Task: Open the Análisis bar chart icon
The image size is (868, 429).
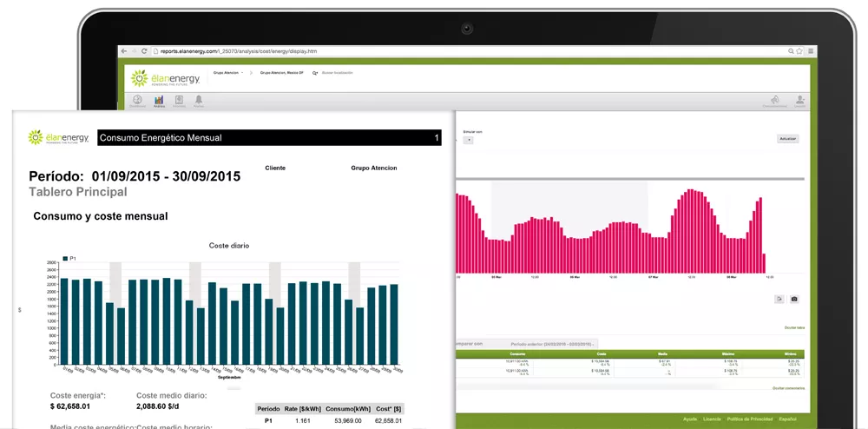Action: click(159, 101)
